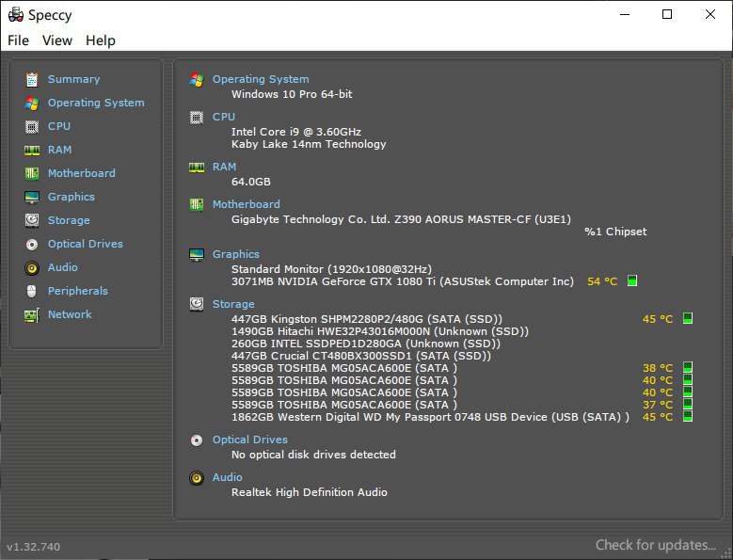
Task: Click the CPU chip icon in sidebar
Action: 32,126
